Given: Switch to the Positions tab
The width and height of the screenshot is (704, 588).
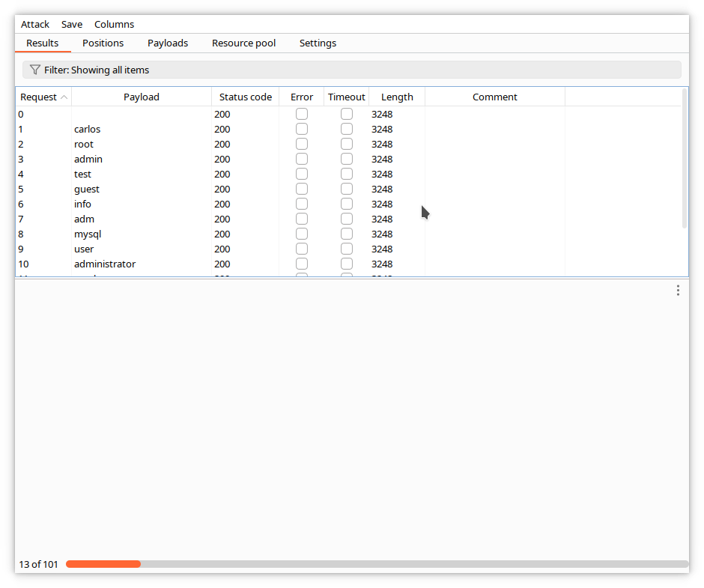Looking at the screenshot, I should 103,43.
